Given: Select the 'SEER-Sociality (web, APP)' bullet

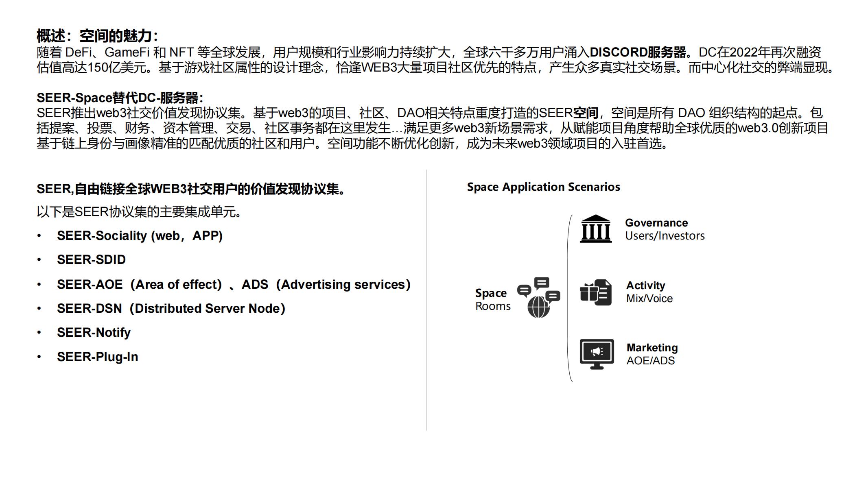Looking at the screenshot, I should pos(140,236).
